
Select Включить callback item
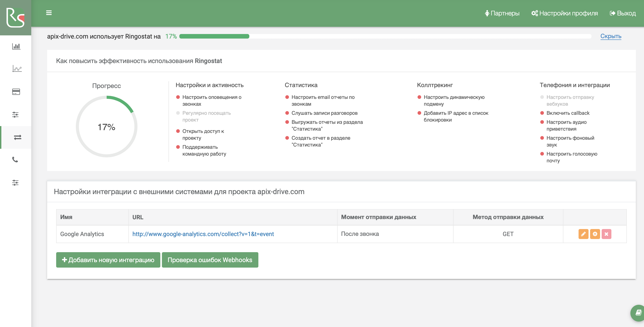coord(568,113)
